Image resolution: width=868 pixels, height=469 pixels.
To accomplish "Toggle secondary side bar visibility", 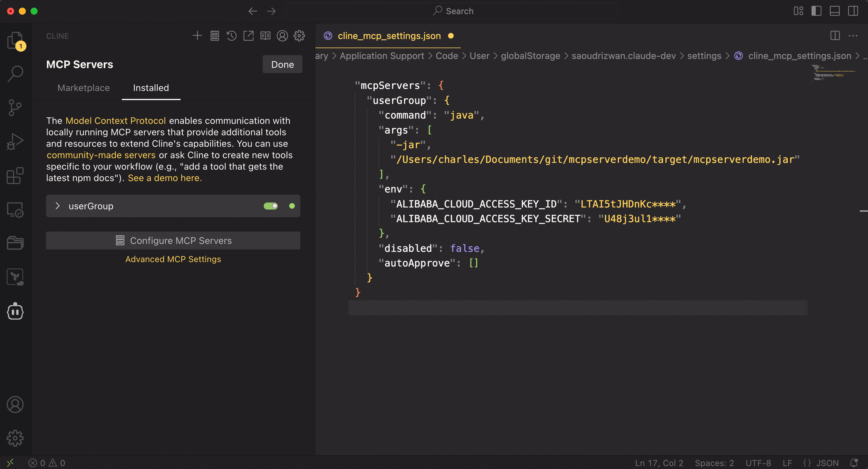I will click(853, 11).
